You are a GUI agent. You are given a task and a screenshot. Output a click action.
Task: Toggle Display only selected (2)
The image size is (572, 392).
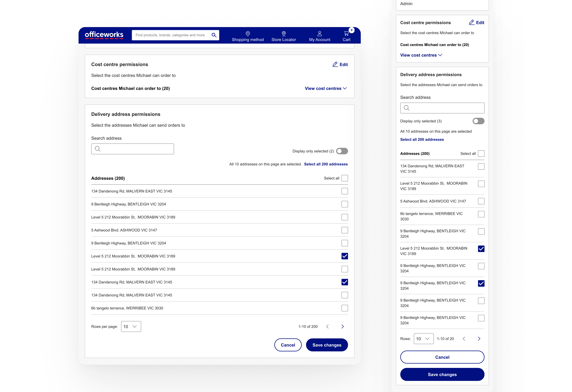point(342,151)
